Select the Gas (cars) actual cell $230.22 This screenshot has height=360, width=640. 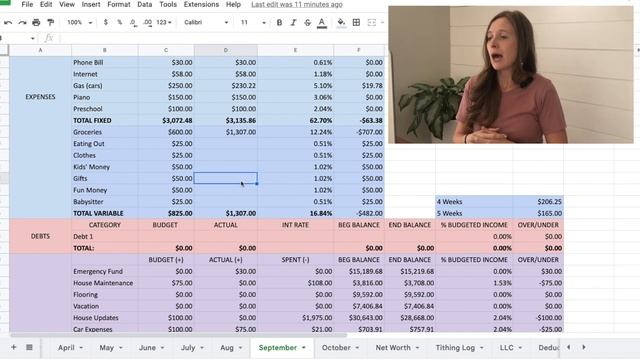point(226,86)
